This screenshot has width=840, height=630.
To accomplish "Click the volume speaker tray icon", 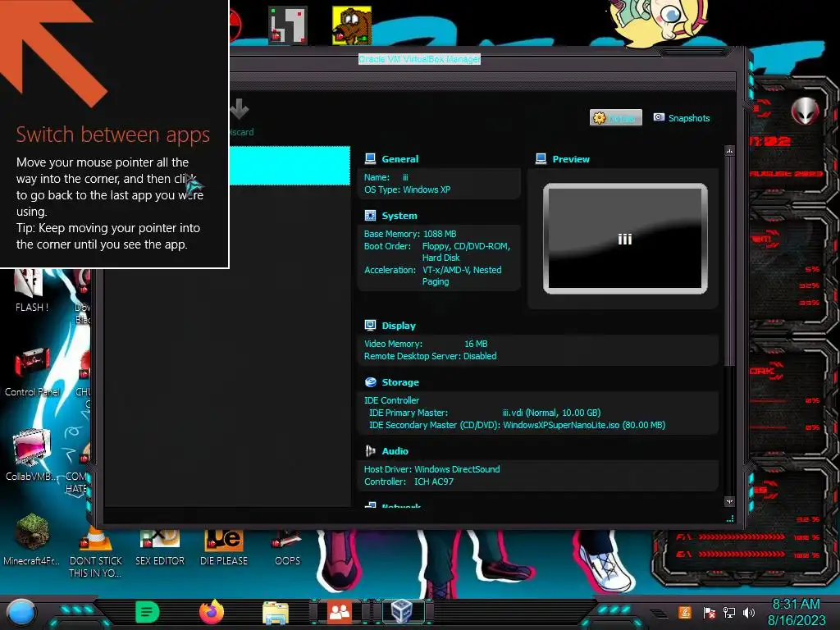I will pos(749,612).
